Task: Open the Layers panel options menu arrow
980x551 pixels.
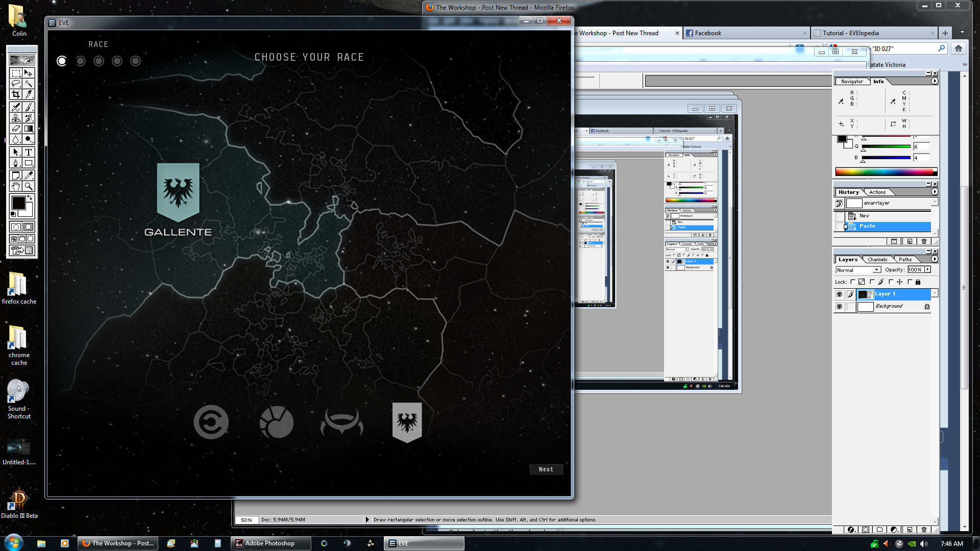Action: tap(934, 259)
